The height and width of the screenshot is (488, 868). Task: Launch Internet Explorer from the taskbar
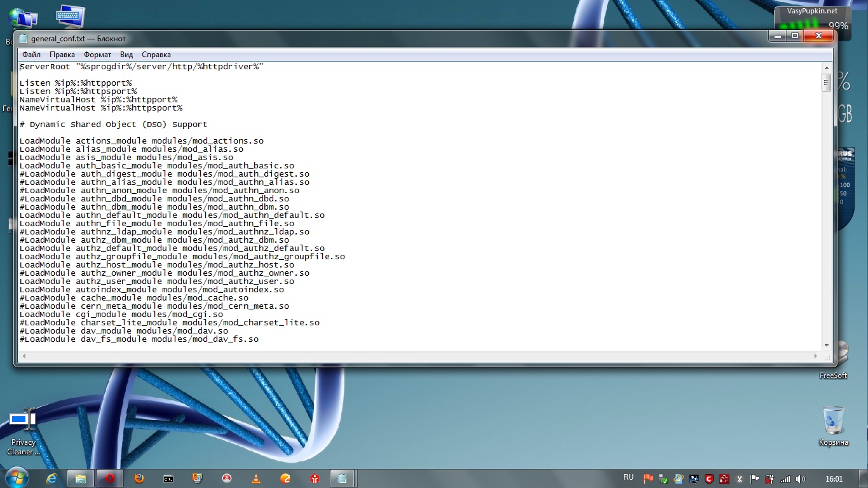51,478
